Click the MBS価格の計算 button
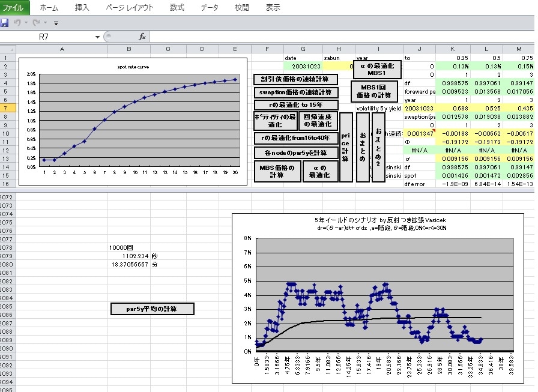 tap(277, 171)
